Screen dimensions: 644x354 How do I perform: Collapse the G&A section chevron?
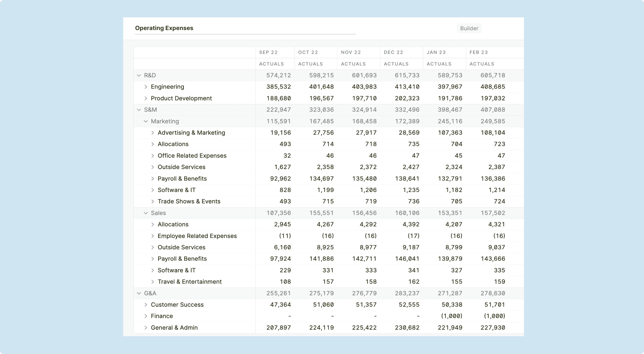[x=139, y=293]
